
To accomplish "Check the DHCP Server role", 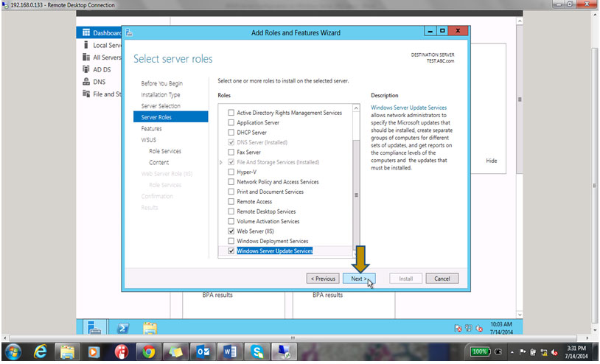I will click(231, 133).
